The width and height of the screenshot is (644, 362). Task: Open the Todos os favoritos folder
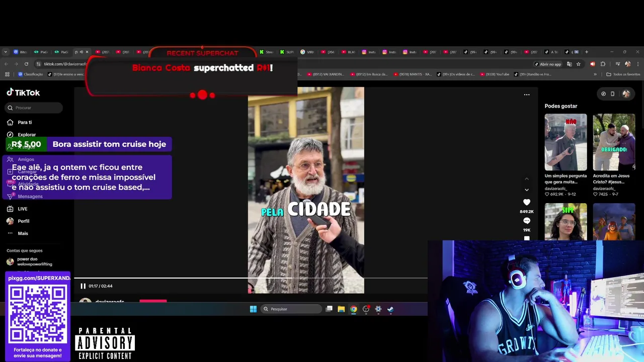623,74
